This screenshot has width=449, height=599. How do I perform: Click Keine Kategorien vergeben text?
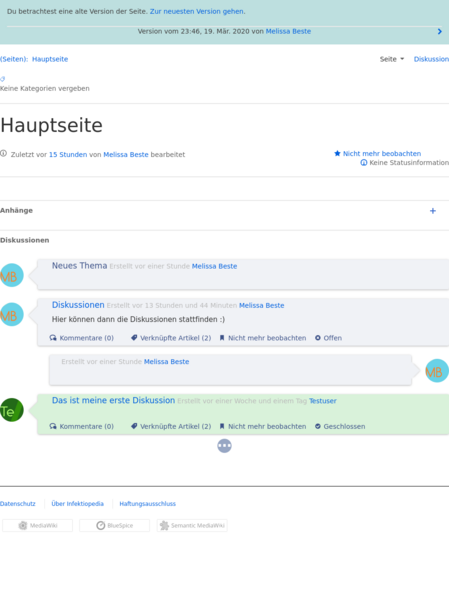[x=45, y=89]
